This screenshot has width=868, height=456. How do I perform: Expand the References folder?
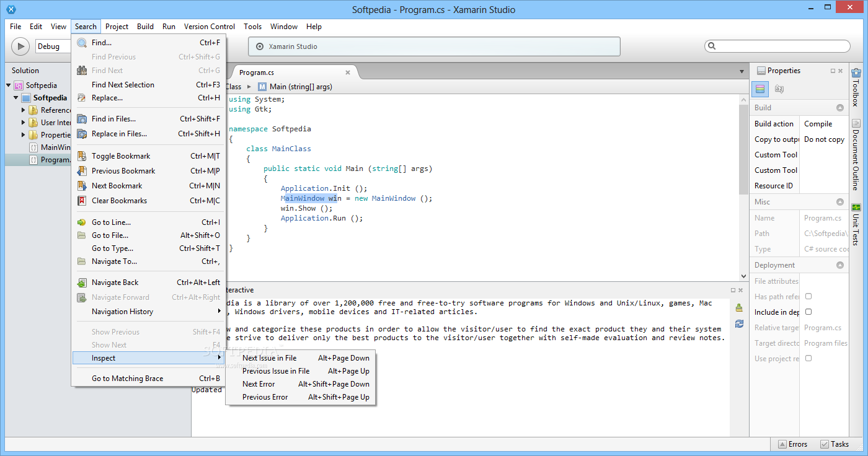point(24,110)
